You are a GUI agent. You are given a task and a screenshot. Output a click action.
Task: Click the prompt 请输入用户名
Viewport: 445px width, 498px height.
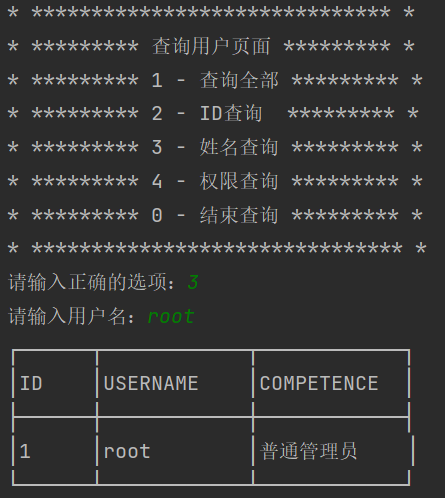(x=71, y=316)
